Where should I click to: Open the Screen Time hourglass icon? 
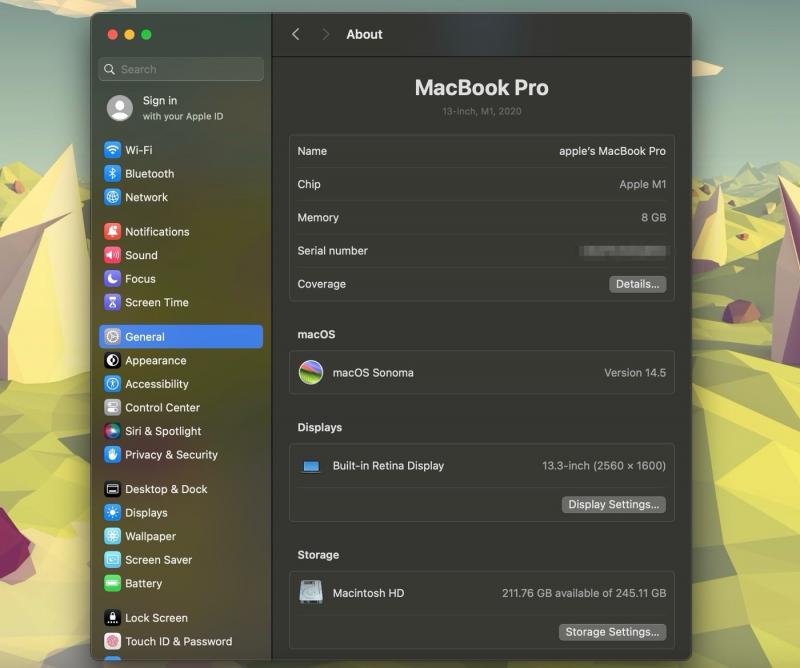click(x=112, y=302)
